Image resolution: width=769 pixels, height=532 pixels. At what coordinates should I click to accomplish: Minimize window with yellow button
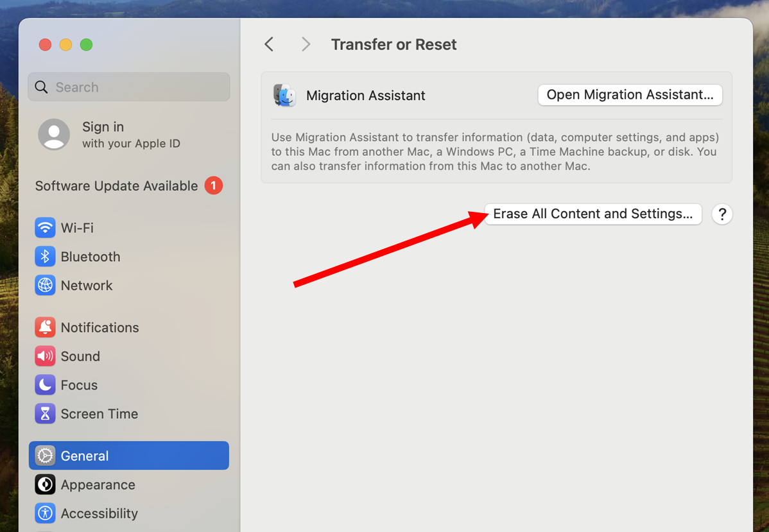(x=65, y=45)
